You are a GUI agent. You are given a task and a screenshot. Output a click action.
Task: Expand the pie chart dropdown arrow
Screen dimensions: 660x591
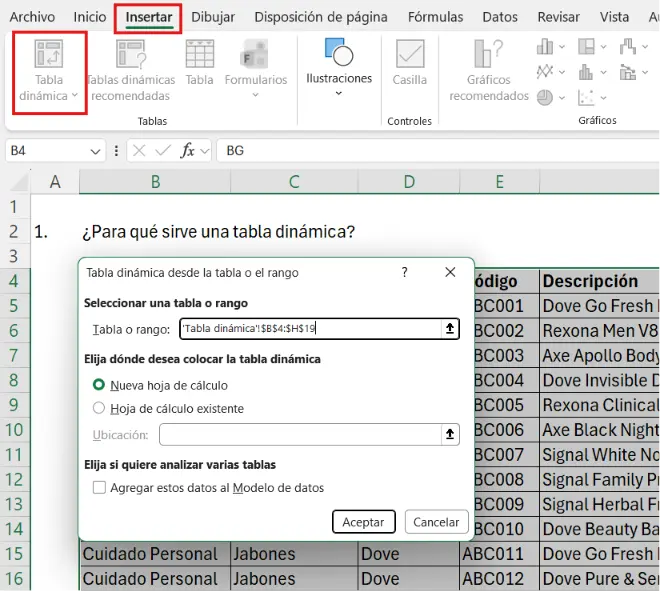click(x=562, y=98)
